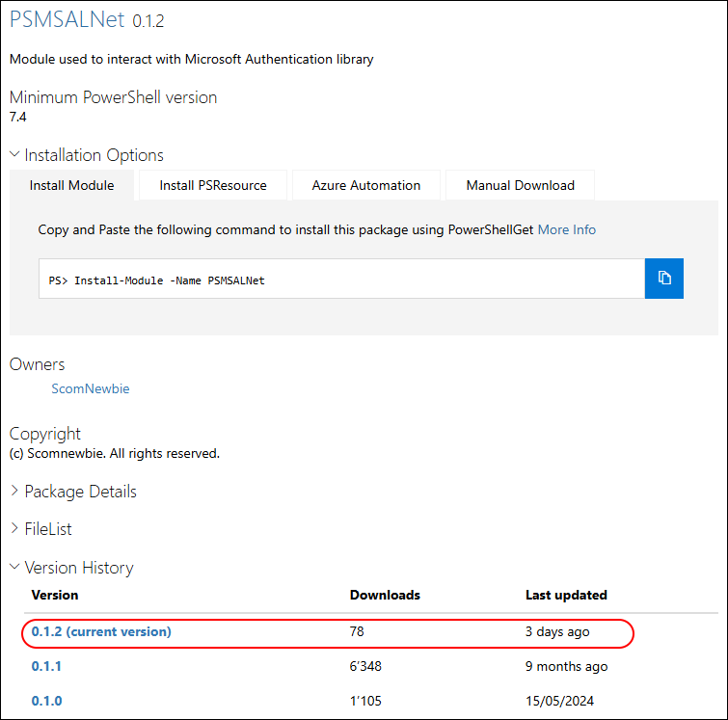Click the Minimum PowerShell version heading
The image size is (728, 720).
113,97
